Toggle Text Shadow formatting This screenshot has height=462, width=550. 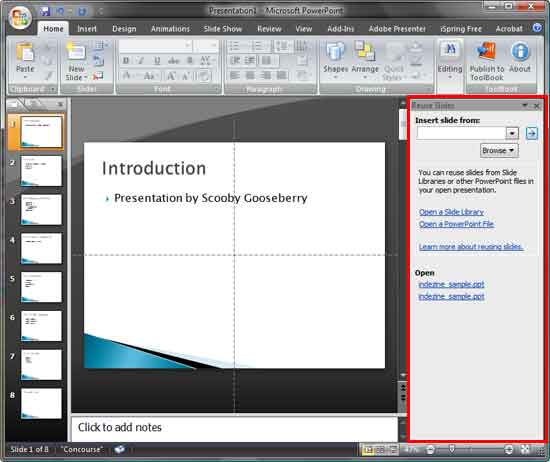(190, 61)
